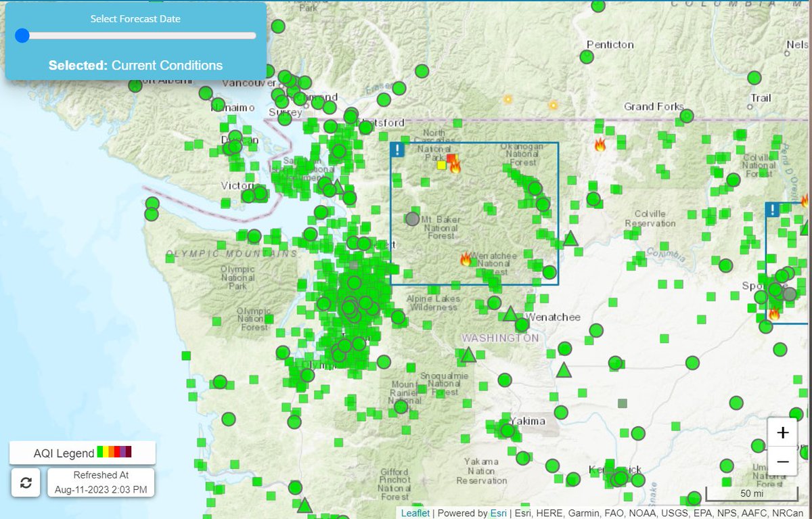The height and width of the screenshot is (519, 812).
Task: Click the fire icon below Spokane
Action: pyautogui.click(x=773, y=313)
